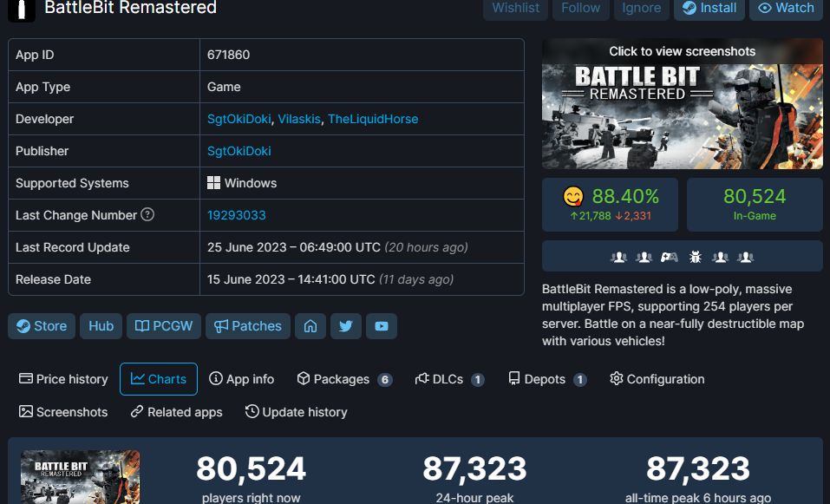Open the Twitter bird icon link
This screenshot has width=830, height=504.
pos(346,326)
